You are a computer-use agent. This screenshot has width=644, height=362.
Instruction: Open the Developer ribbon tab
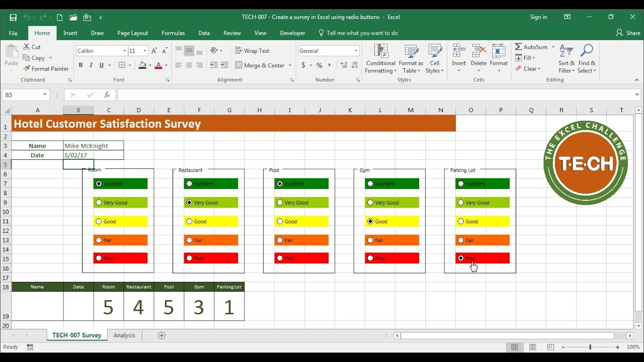click(x=292, y=33)
